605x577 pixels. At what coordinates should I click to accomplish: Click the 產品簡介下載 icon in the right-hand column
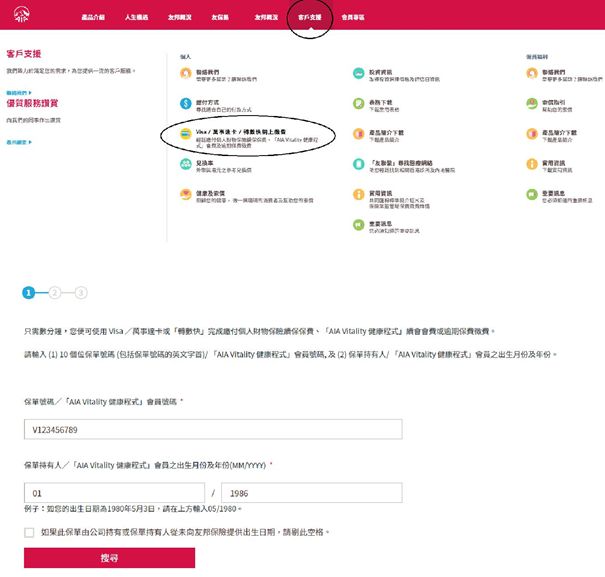pyautogui.click(x=532, y=134)
